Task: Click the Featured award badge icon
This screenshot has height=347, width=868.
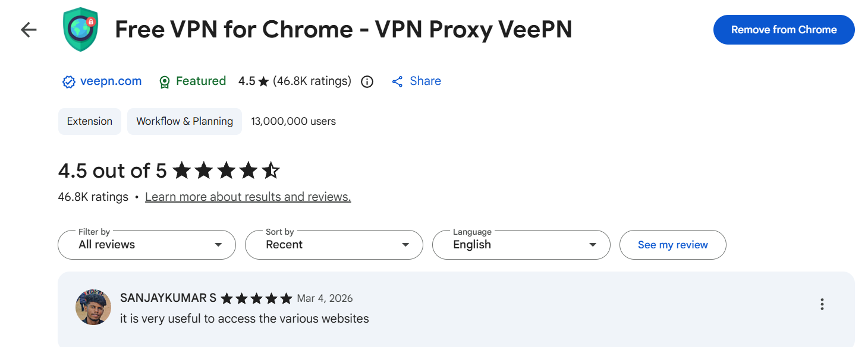Action: click(x=165, y=82)
